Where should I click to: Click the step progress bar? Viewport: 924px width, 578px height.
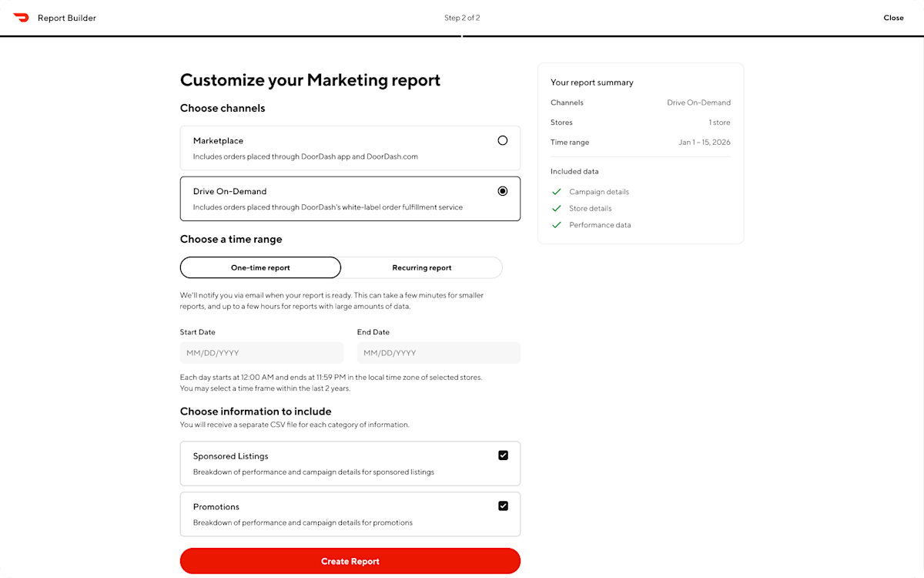pos(462,35)
